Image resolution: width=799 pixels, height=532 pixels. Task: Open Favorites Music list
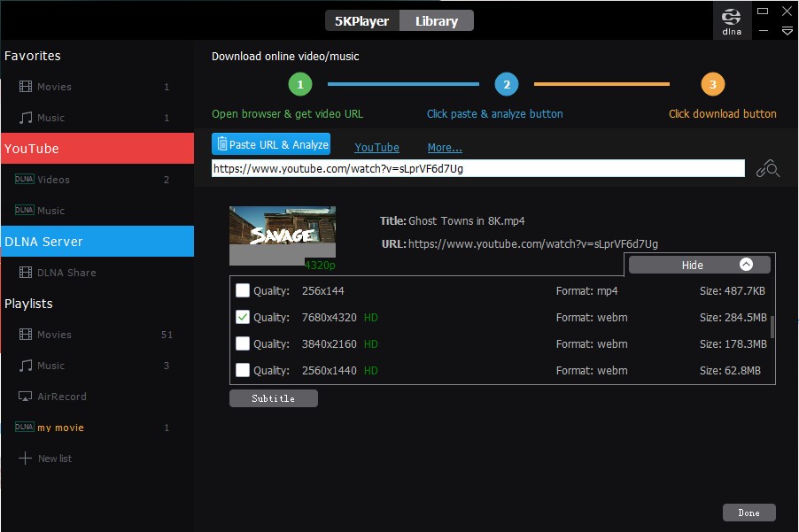pyautogui.click(x=97, y=118)
